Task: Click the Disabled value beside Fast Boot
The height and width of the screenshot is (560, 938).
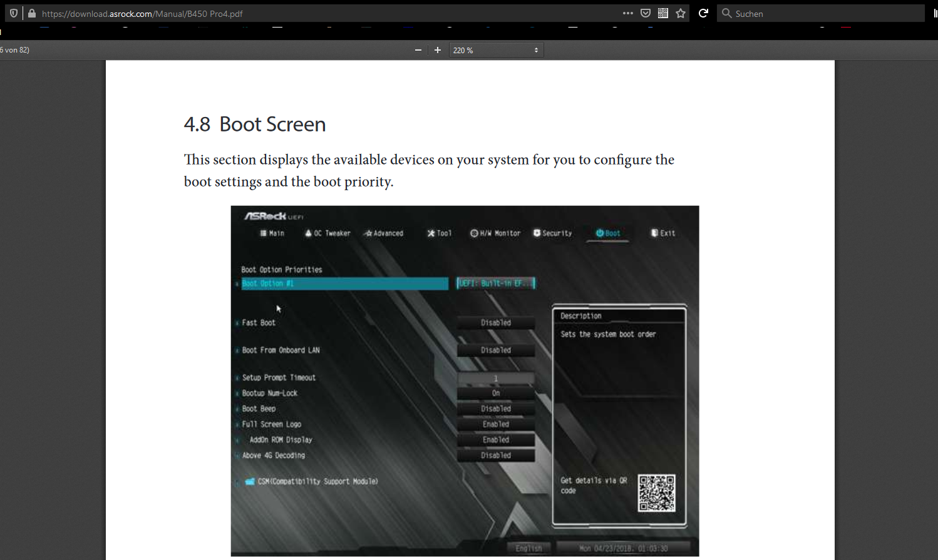Action: [496, 323]
